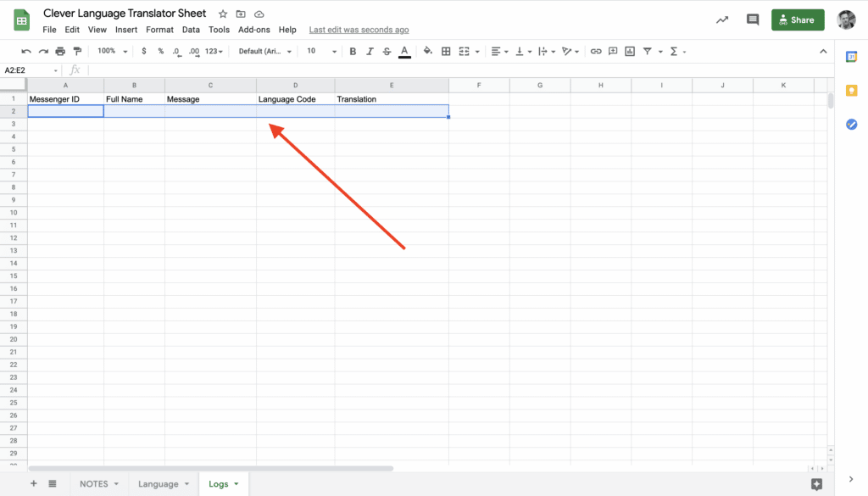Open the 'Last edit was seconds ago' link

pyautogui.click(x=359, y=30)
